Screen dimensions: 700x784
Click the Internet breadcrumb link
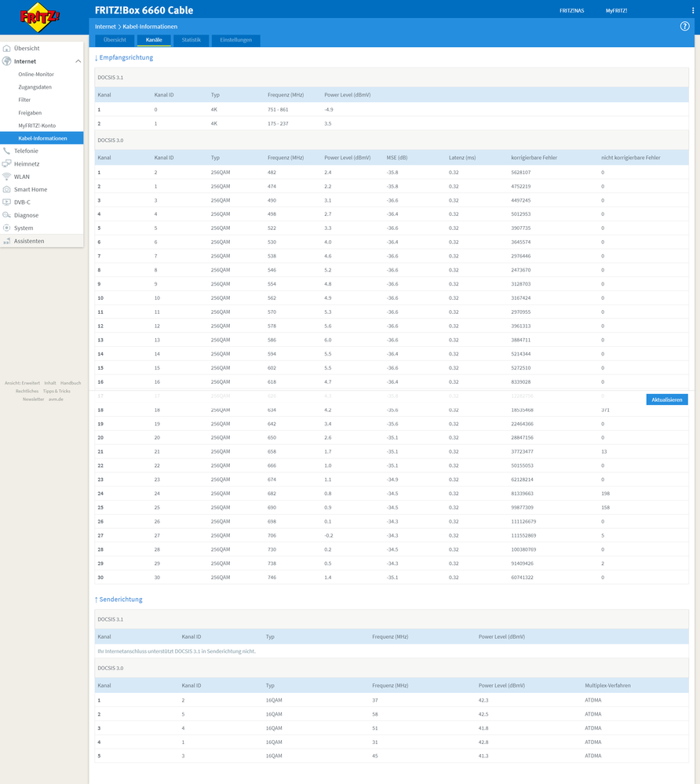click(105, 27)
